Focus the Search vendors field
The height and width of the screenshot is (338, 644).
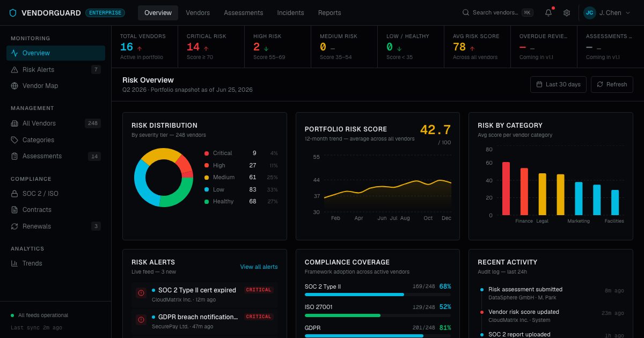point(497,13)
